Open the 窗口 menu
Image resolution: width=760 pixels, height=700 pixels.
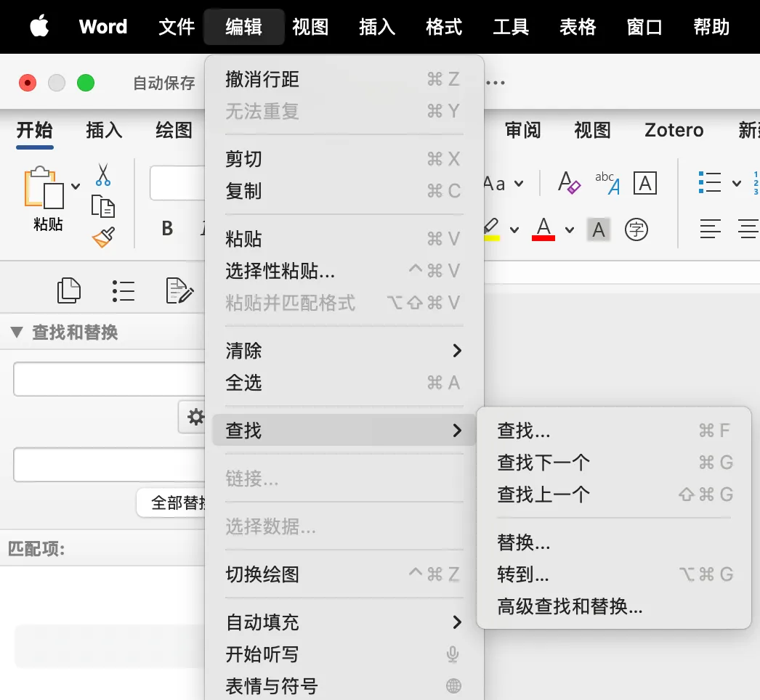click(644, 26)
